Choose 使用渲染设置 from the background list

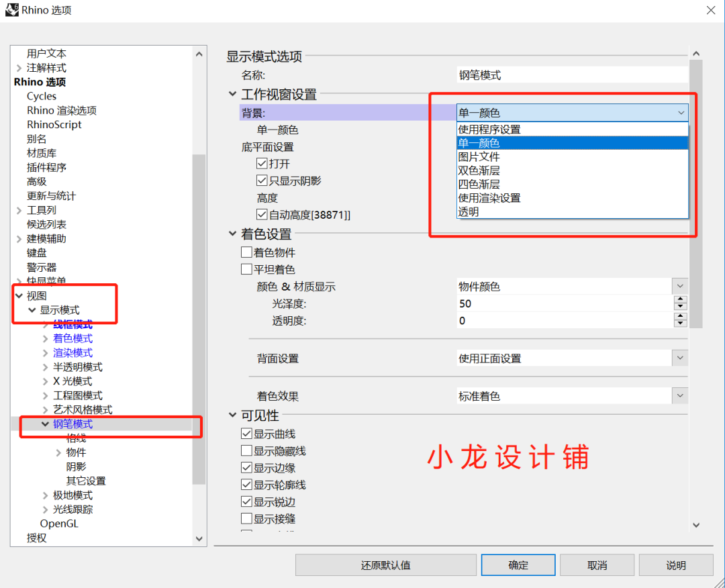[x=572, y=198]
